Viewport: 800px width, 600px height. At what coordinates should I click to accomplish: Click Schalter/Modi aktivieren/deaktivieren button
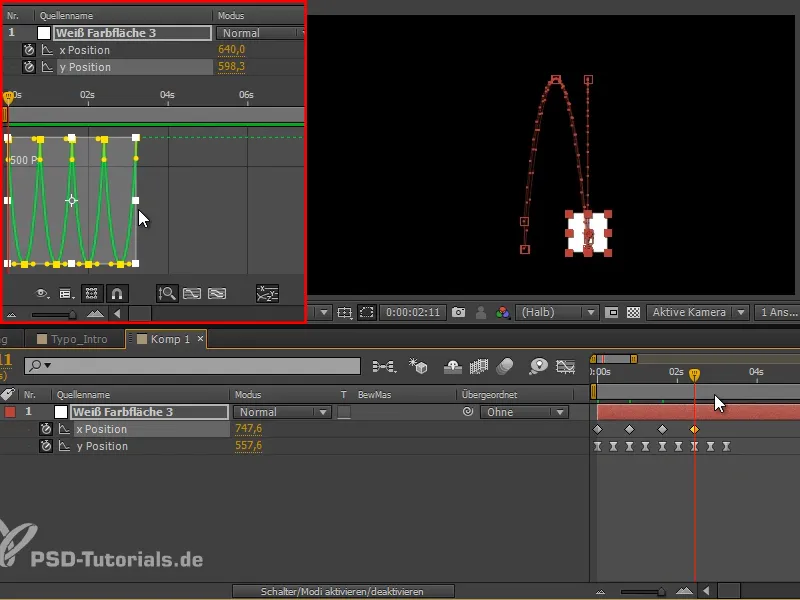pos(343,591)
